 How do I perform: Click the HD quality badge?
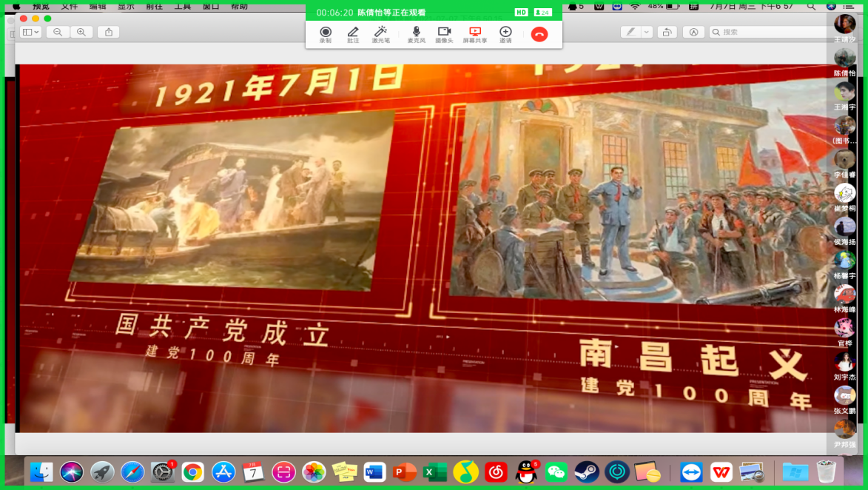tap(521, 12)
